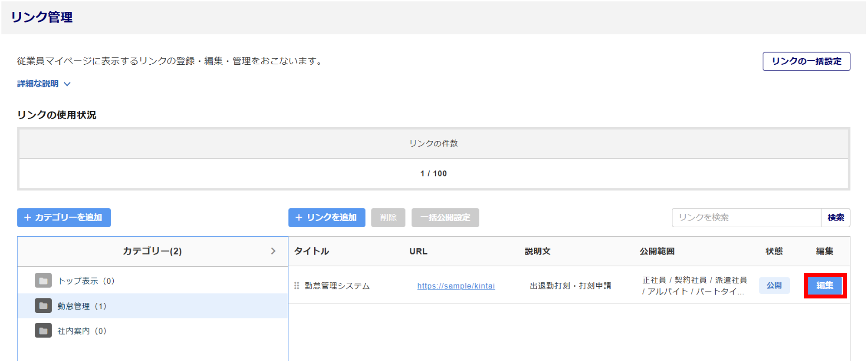Click 編集 button for 勤怠管理システム
Image resolution: width=868 pixels, height=361 pixels.
tap(825, 285)
